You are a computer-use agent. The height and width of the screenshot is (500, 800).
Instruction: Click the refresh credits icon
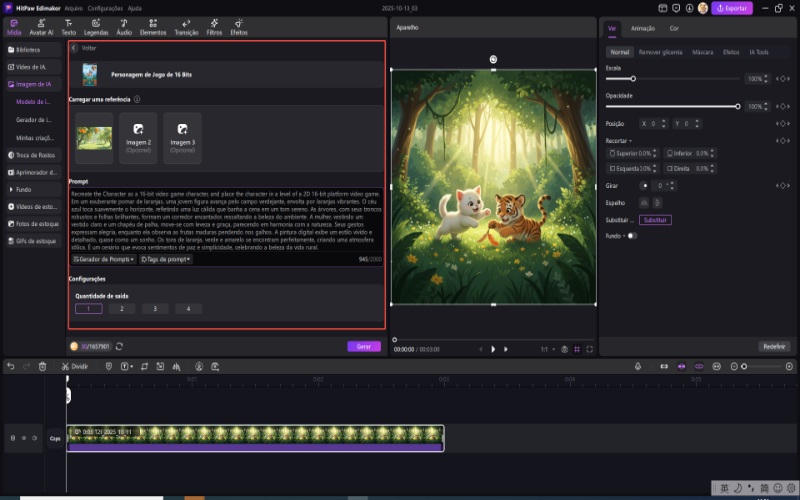[x=120, y=346]
